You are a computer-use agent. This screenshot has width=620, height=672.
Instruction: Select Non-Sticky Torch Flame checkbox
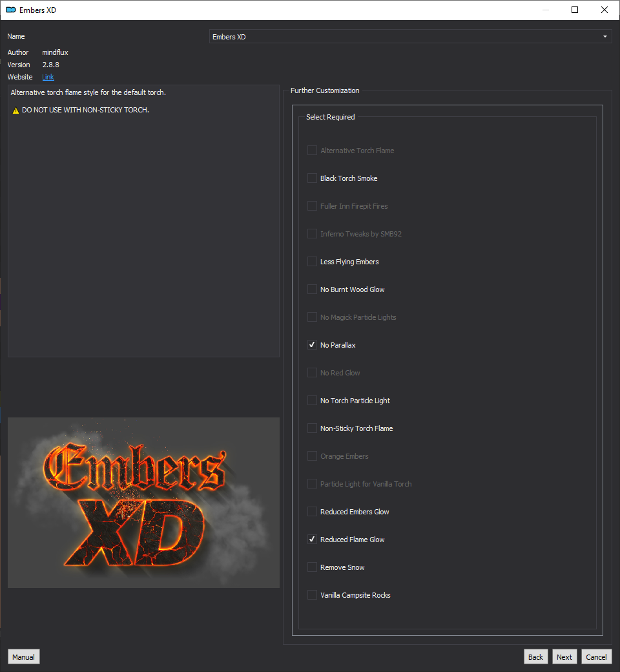[312, 428]
